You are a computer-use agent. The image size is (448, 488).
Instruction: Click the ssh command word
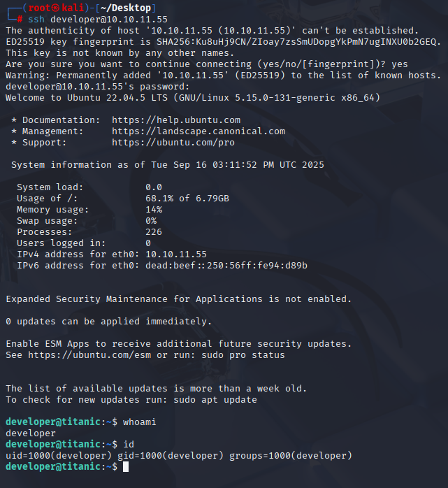[x=36, y=20]
